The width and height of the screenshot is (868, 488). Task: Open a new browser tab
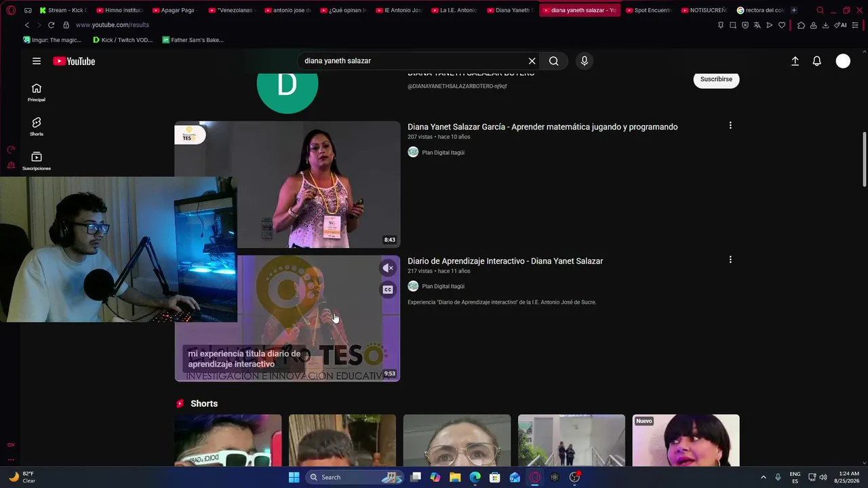pyautogui.click(x=794, y=10)
